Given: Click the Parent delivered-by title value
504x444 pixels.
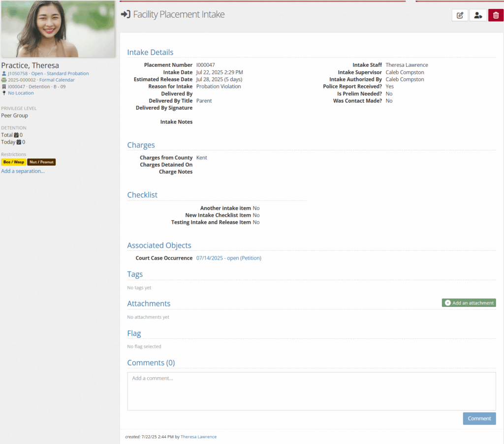Looking at the screenshot, I should click(204, 101).
